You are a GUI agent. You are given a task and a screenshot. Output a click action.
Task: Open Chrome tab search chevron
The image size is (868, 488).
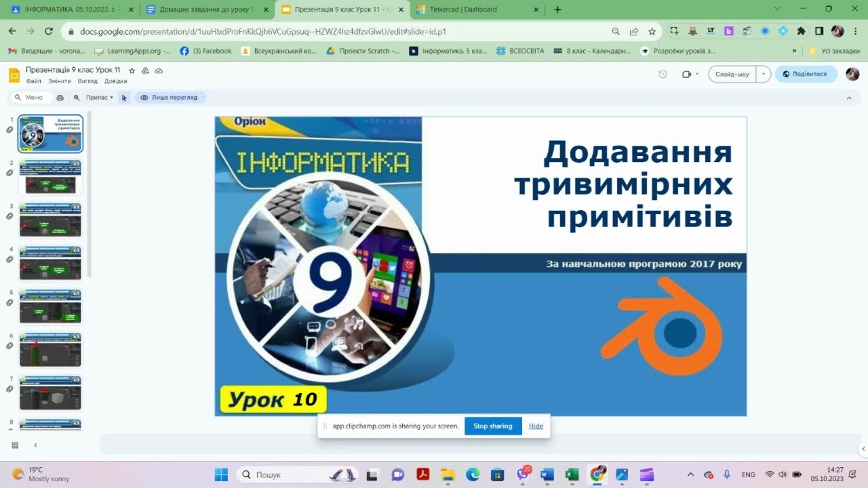[776, 9]
